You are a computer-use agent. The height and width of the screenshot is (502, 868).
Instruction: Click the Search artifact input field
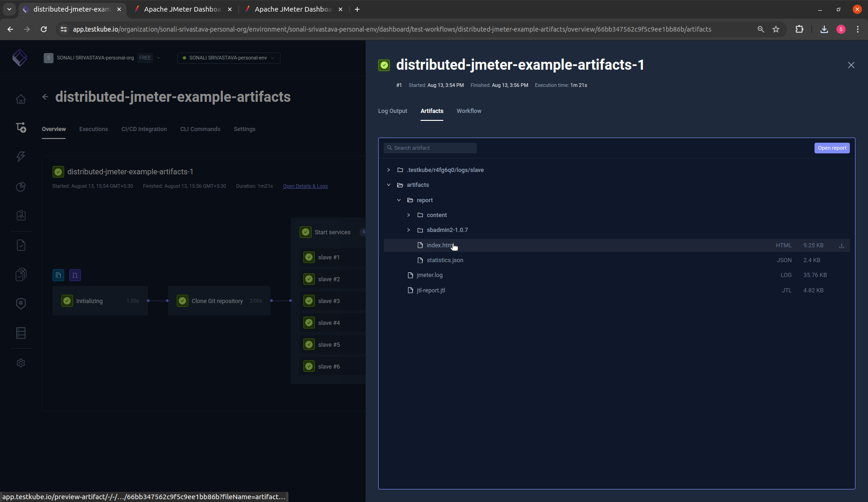tap(430, 148)
